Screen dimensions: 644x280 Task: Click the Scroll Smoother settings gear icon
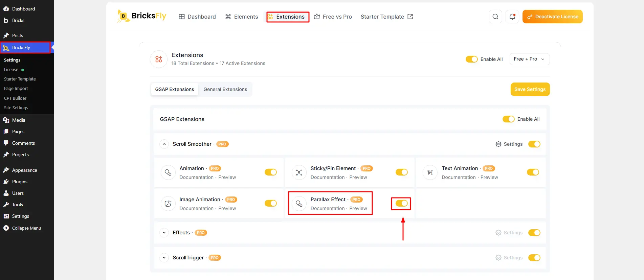[x=498, y=144]
